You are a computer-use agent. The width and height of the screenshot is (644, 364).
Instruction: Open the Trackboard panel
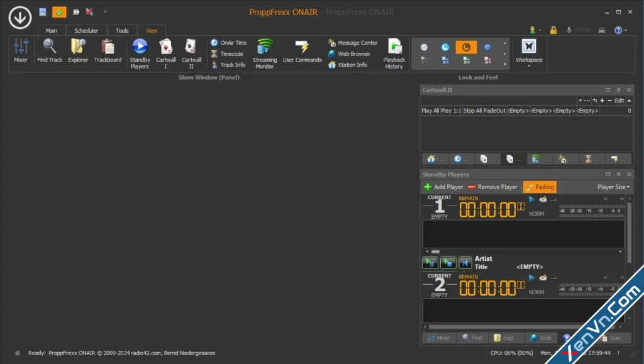click(x=108, y=51)
